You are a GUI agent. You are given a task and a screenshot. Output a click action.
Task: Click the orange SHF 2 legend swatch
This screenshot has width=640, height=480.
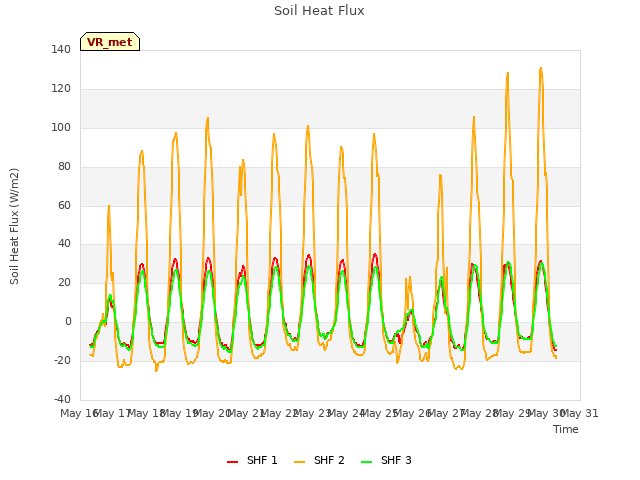pyautogui.click(x=299, y=462)
